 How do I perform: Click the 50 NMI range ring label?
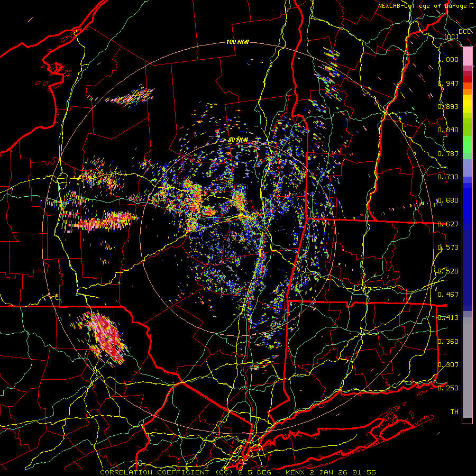pos(238,140)
